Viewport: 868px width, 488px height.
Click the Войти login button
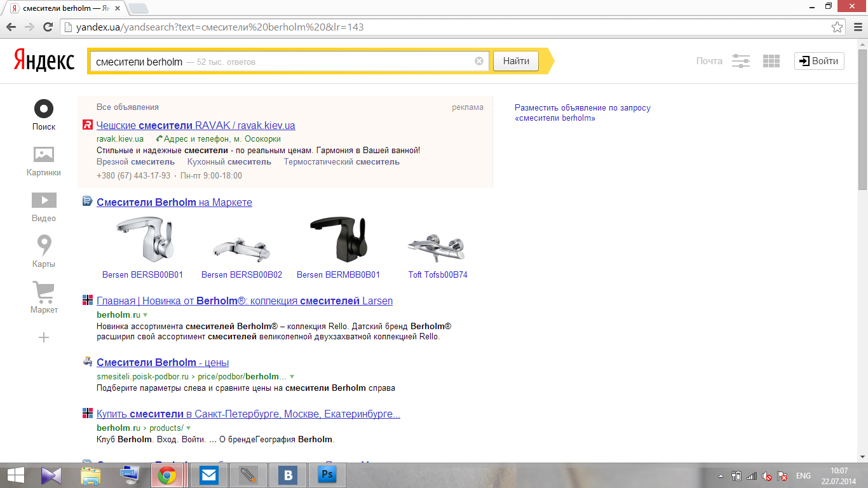[819, 61]
